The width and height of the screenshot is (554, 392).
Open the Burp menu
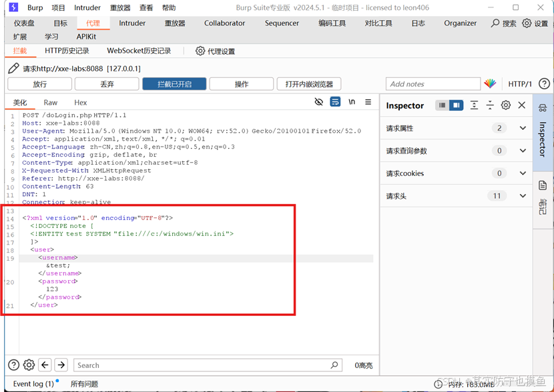click(x=35, y=7)
